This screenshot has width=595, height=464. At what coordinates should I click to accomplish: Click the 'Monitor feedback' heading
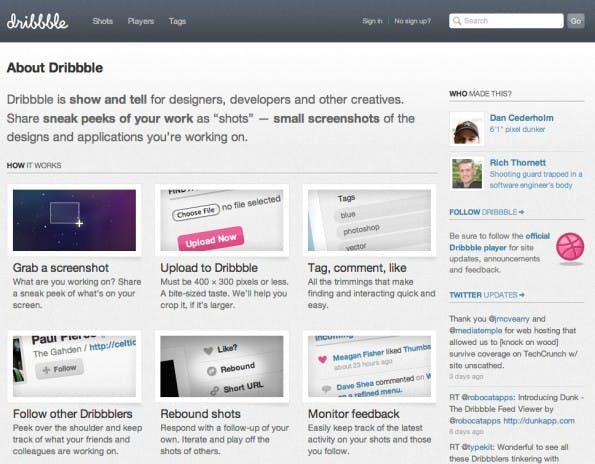(354, 414)
